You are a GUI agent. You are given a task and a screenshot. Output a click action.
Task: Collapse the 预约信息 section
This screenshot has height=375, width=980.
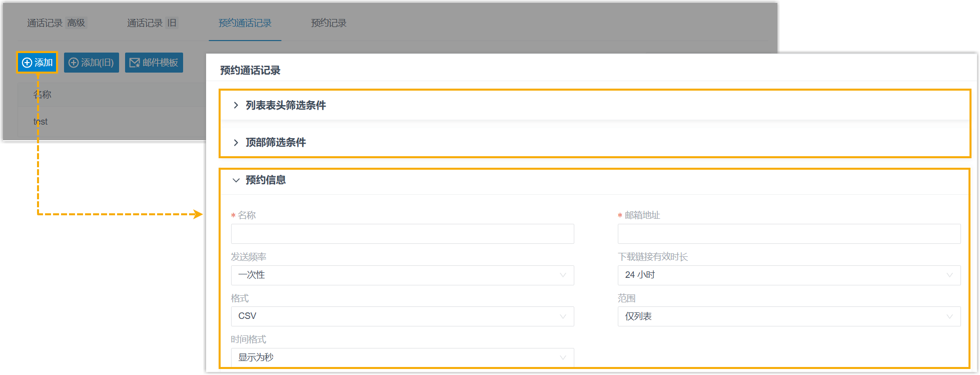(x=266, y=180)
